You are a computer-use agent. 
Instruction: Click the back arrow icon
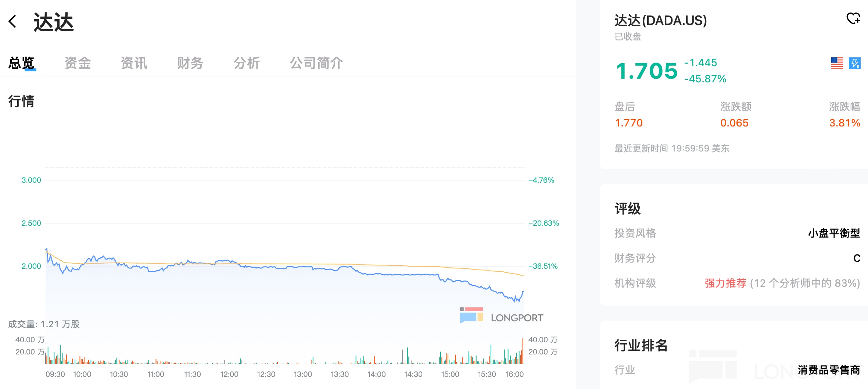(x=13, y=21)
